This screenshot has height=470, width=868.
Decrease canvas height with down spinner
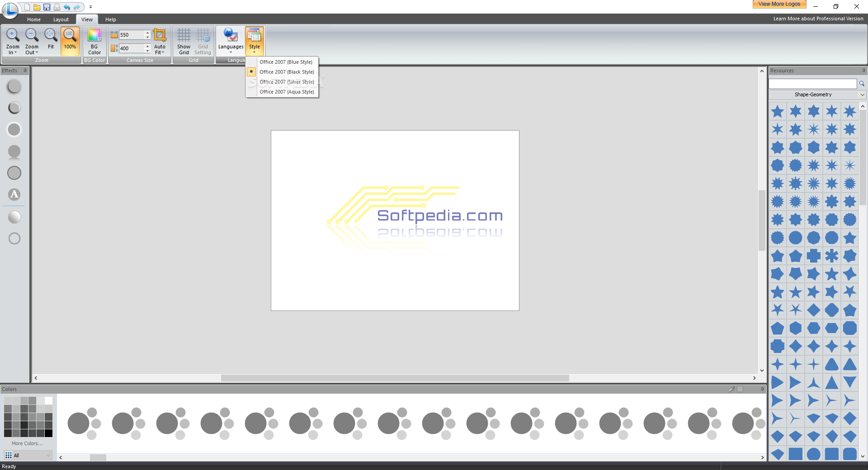(147, 51)
